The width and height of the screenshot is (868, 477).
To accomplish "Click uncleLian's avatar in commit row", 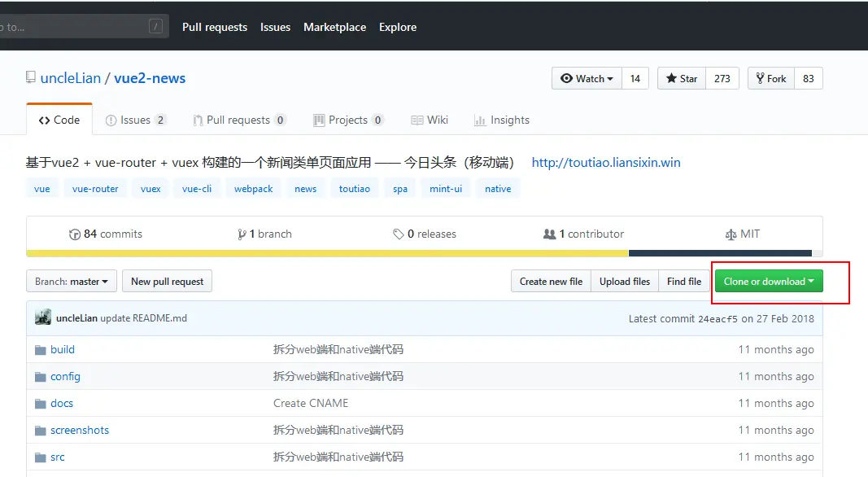I will point(43,317).
